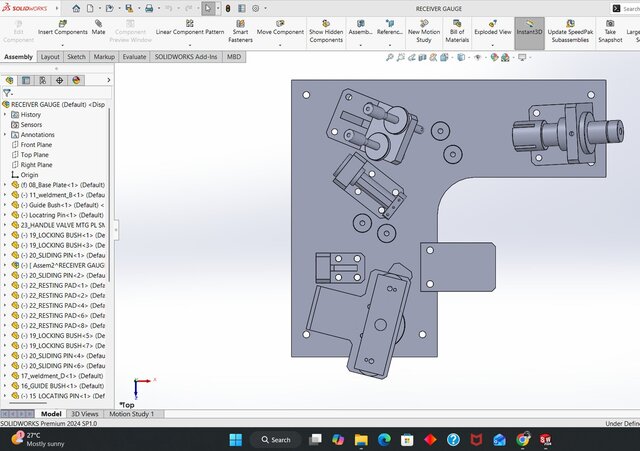
Task: Click the filter field in feature tree
Action: (57, 93)
